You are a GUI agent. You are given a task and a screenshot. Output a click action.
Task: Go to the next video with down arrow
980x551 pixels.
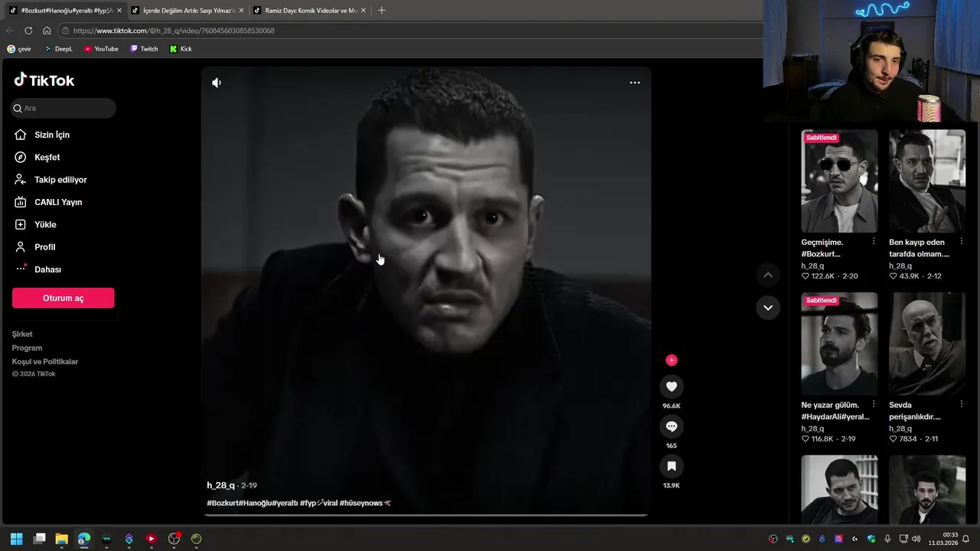[768, 308]
